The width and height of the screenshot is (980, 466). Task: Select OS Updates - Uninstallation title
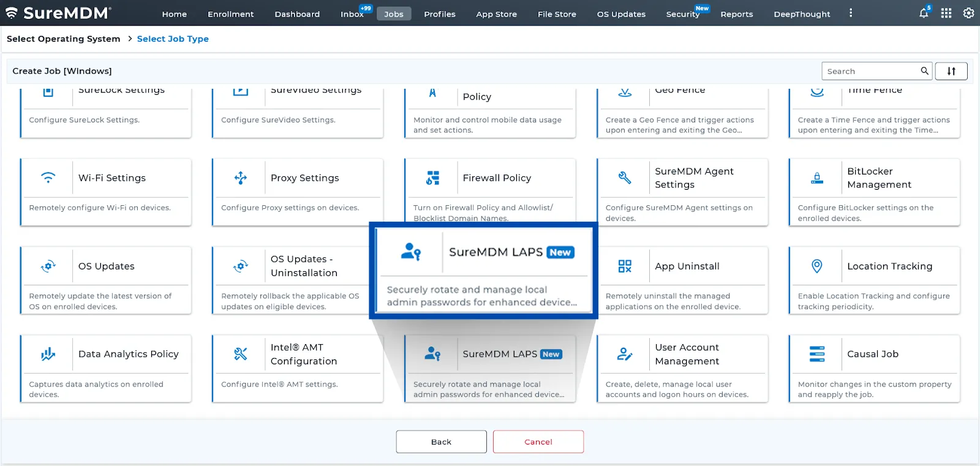[304, 266]
